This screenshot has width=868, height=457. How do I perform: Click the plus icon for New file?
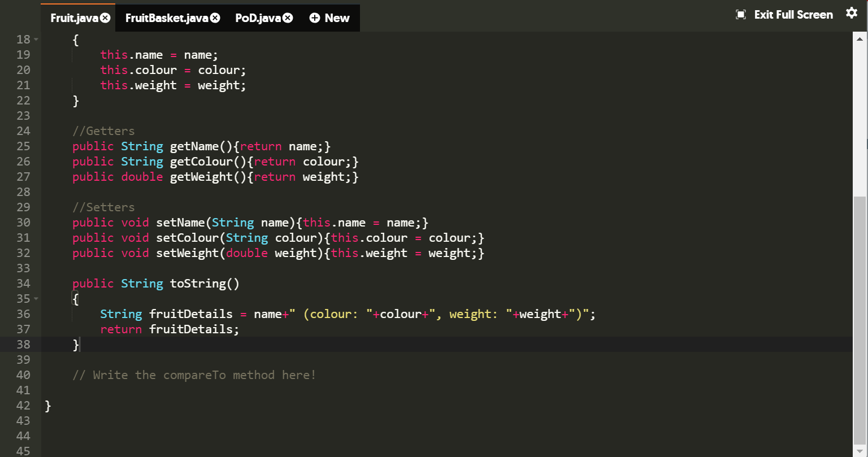(x=315, y=18)
